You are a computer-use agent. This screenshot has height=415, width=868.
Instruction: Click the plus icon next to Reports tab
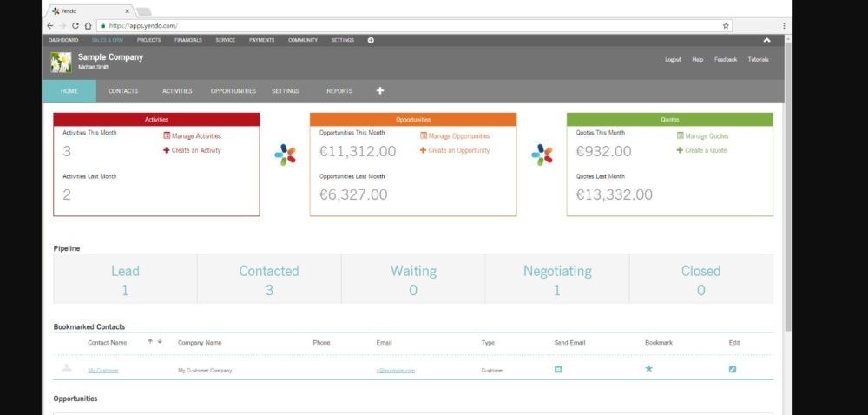(379, 91)
